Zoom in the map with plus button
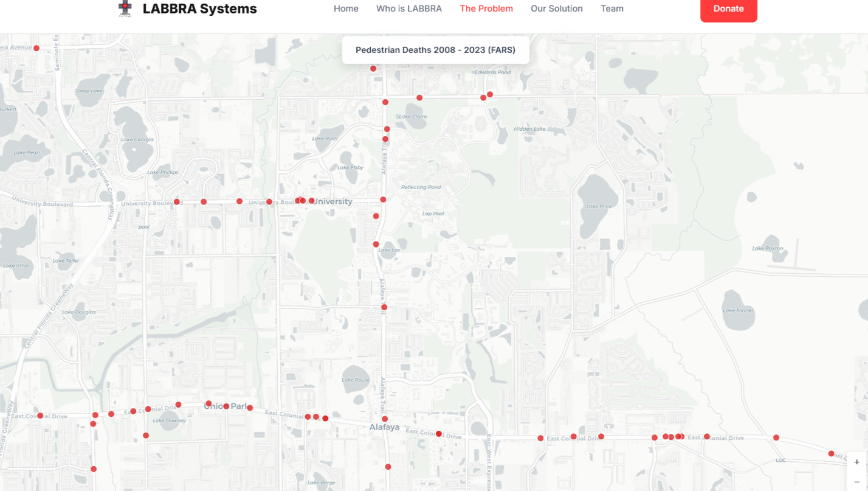Viewport: 868px width, 491px height. (856, 462)
